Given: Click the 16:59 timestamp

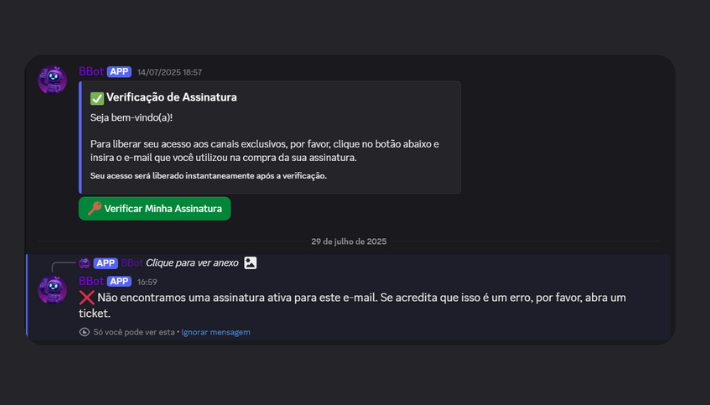Looking at the screenshot, I should (x=147, y=282).
